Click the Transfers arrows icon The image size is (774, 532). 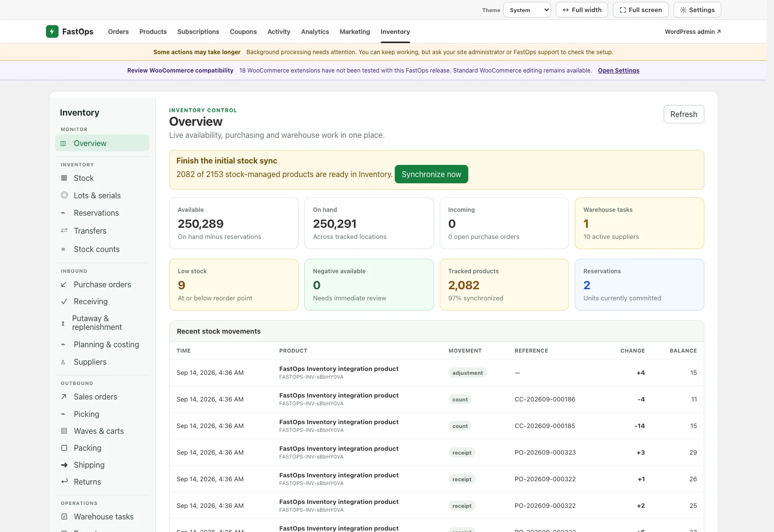[64, 231]
